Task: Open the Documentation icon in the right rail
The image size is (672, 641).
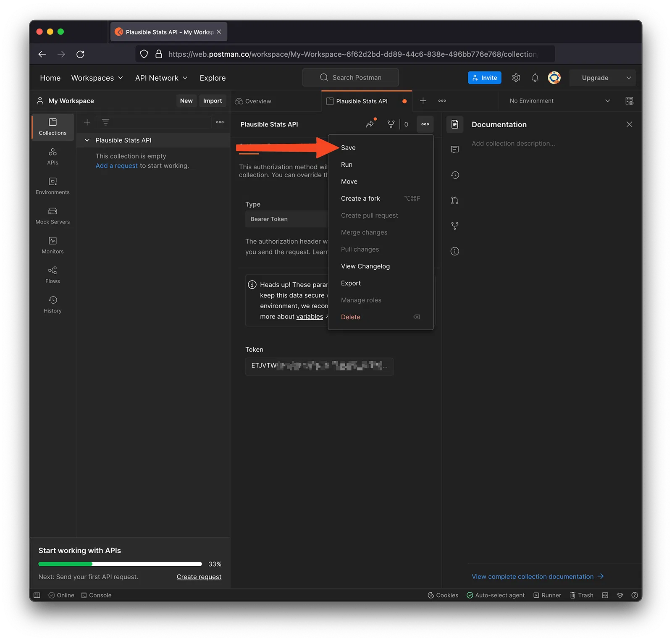Action: 455,124
